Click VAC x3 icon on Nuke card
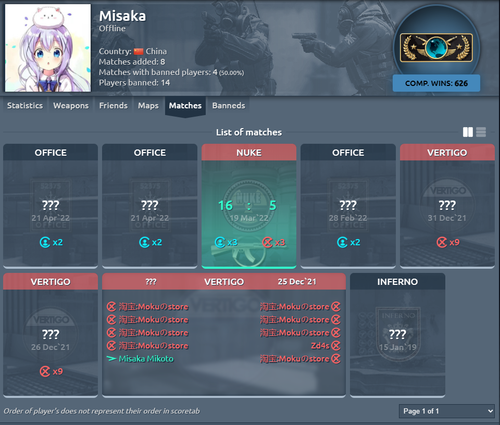The width and height of the screenshot is (500, 425). [x=220, y=242]
